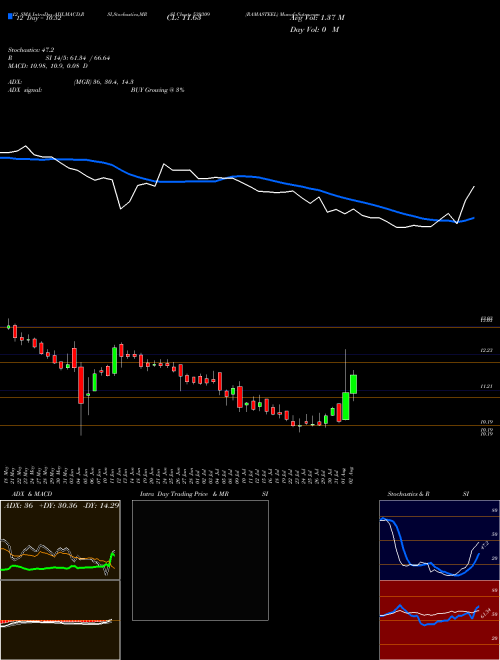Click the last green candlestick for 02 Aug
The height and width of the screenshot is (660, 500).
click(x=354, y=384)
